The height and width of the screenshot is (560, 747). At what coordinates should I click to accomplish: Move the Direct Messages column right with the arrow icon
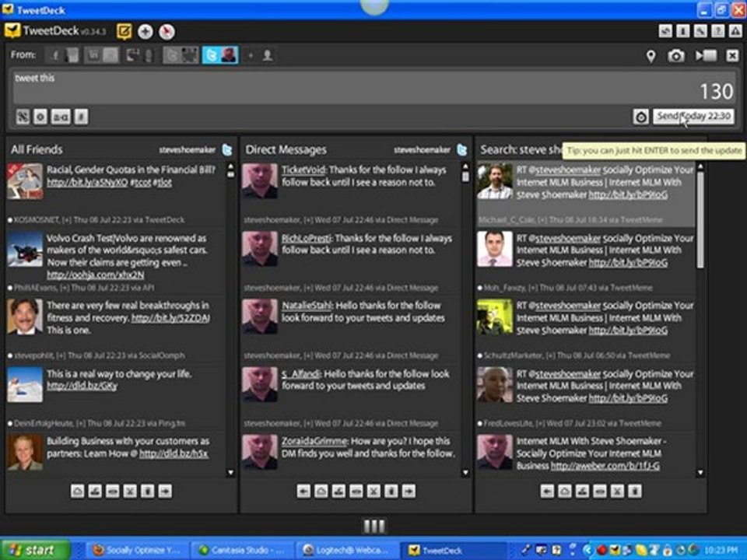(x=409, y=491)
